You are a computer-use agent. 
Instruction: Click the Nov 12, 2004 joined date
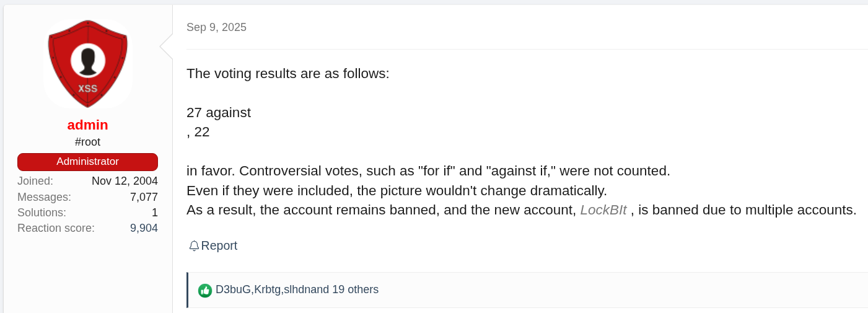coord(125,181)
